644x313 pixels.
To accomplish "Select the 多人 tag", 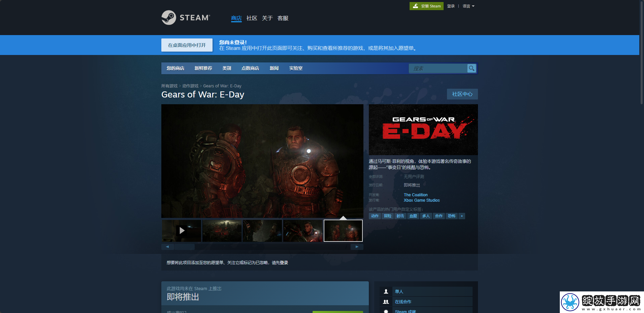I will [x=426, y=216].
